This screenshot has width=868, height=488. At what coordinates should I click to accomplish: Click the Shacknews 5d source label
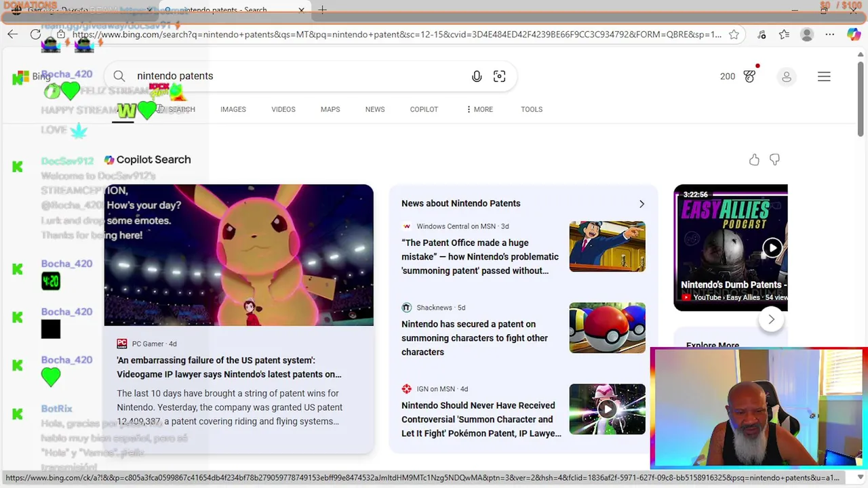(x=433, y=308)
